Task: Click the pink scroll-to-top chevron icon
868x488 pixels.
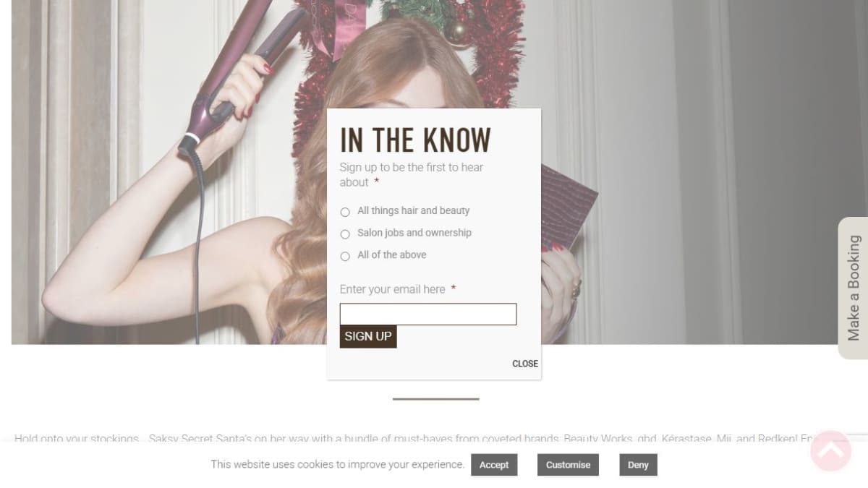Action: pos(830,450)
